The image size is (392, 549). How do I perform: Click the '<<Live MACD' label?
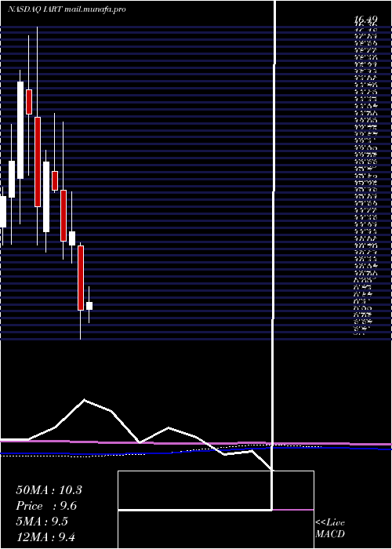[x=330, y=529]
